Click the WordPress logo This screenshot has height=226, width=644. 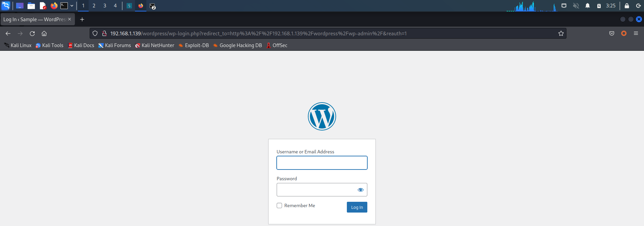coord(322,116)
